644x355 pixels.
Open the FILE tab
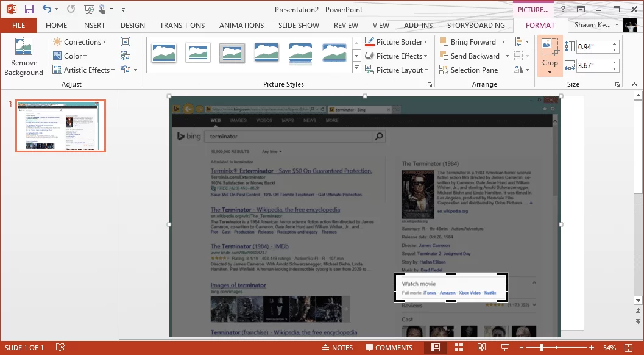point(18,26)
